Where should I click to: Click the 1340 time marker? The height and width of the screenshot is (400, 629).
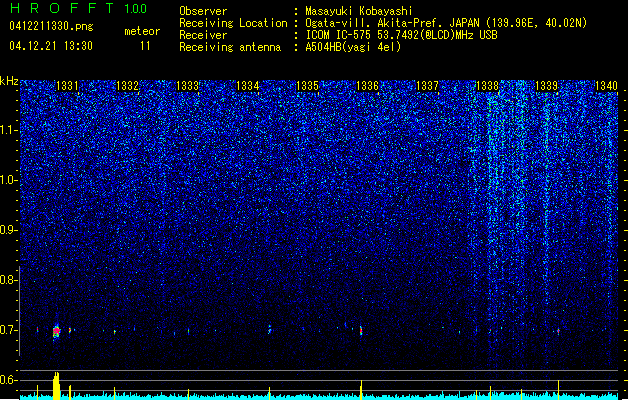pos(606,86)
